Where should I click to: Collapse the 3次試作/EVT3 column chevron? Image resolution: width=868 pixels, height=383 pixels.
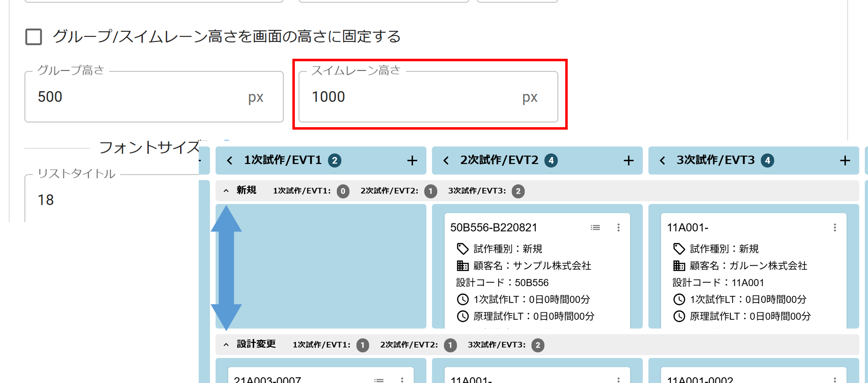(662, 161)
